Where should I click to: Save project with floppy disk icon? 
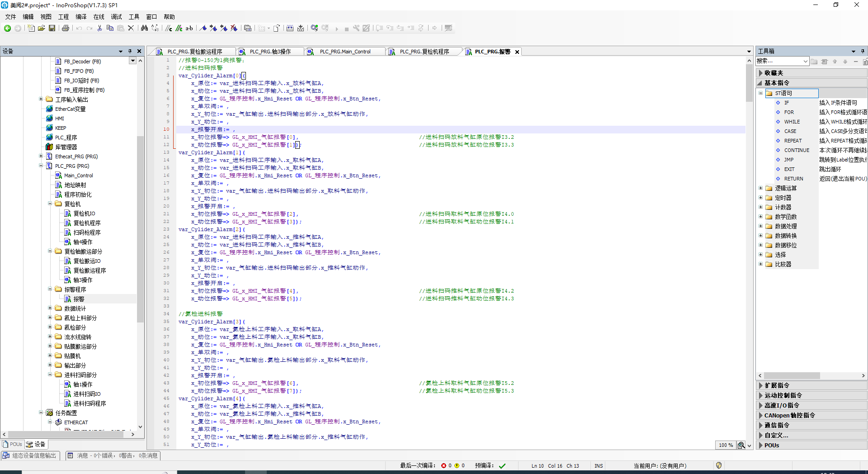(52, 28)
